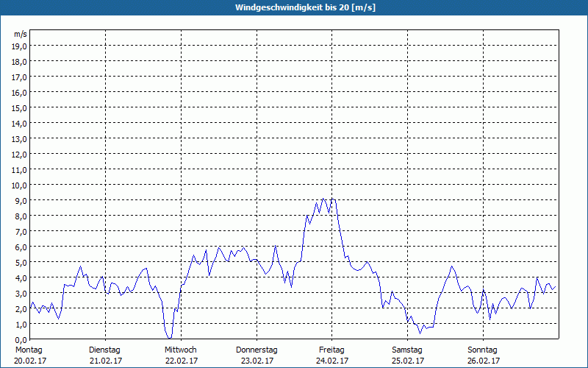Click the '0,0' y-axis label

21,340
